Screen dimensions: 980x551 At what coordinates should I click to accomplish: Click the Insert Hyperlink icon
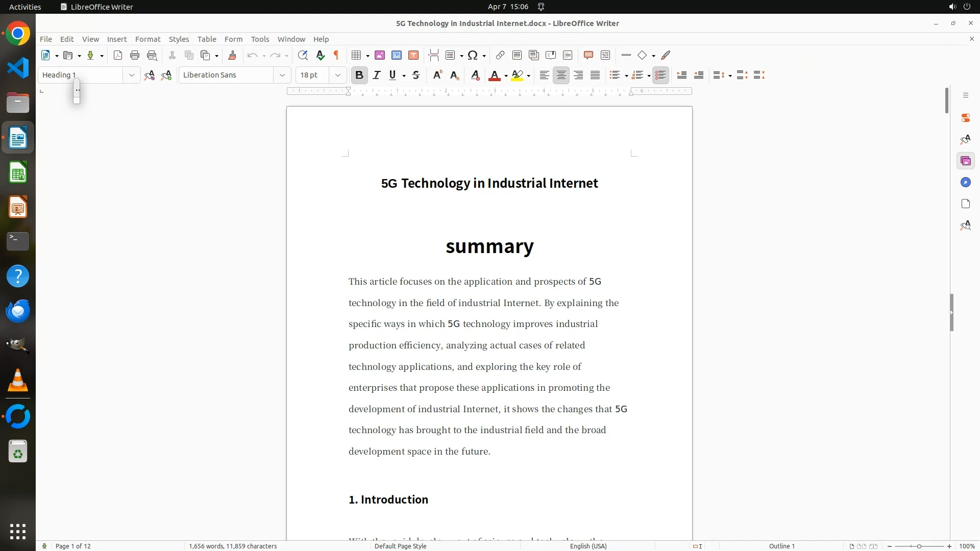tap(500, 56)
